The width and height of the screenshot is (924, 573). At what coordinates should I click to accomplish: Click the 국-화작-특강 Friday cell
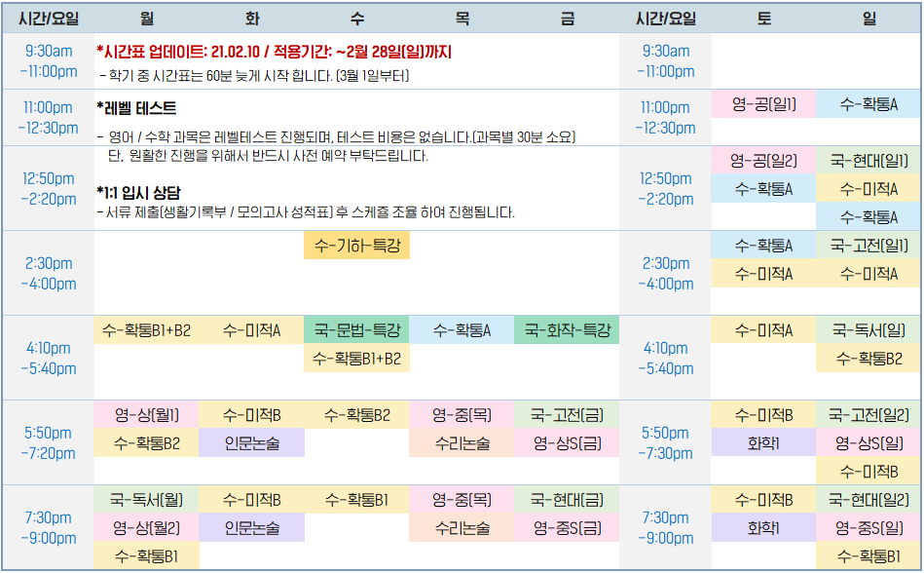(567, 331)
